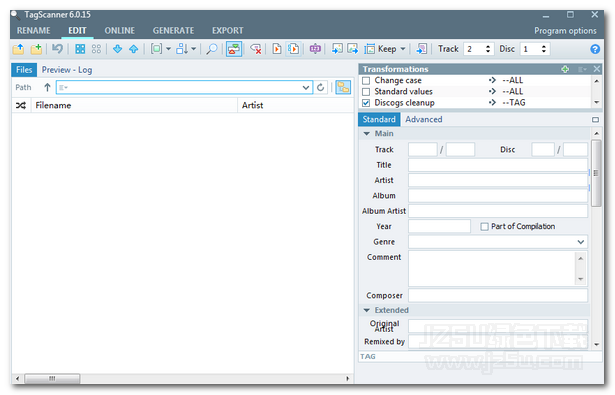Open the Keep cover dropdown

[x=403, y=49]
